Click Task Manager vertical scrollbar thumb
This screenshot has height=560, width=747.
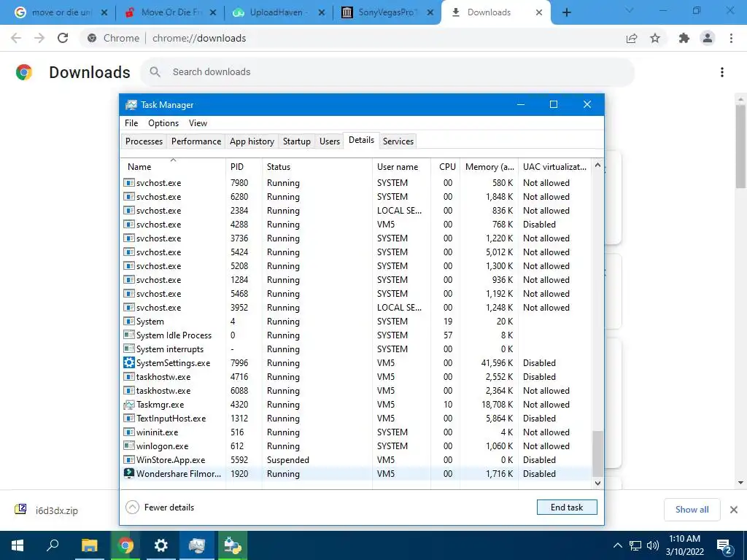tap(597, 454)
